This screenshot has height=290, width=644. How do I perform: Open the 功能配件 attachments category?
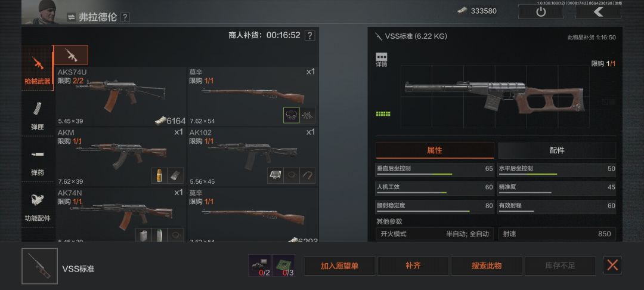38,205
